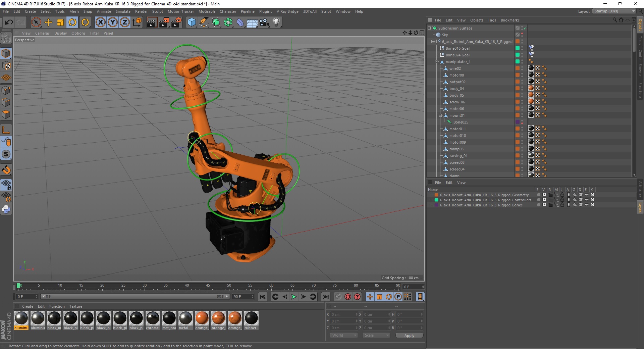Select the Live Selection tool
Viewport: 644px width, 349px height.
click(x=36, y=22)
